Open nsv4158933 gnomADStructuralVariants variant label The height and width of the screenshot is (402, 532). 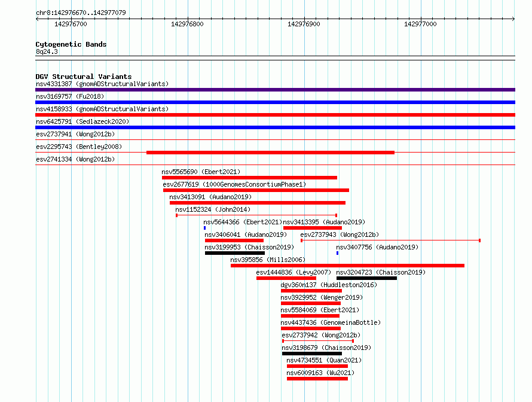(x=102, y=109)
